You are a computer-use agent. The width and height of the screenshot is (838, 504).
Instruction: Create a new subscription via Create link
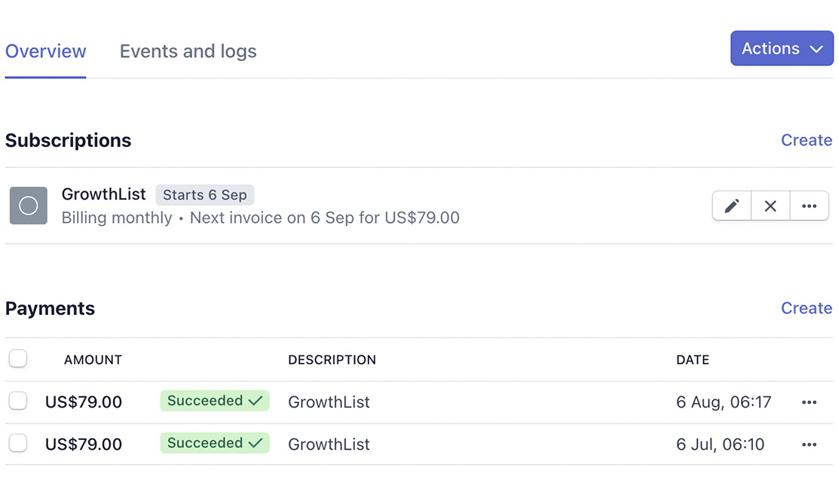tap(806, 140)
